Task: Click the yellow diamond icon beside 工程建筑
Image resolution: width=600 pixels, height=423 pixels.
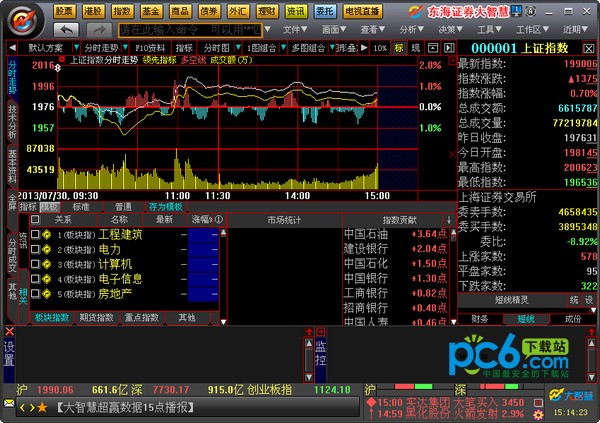Action: (47, 234)
